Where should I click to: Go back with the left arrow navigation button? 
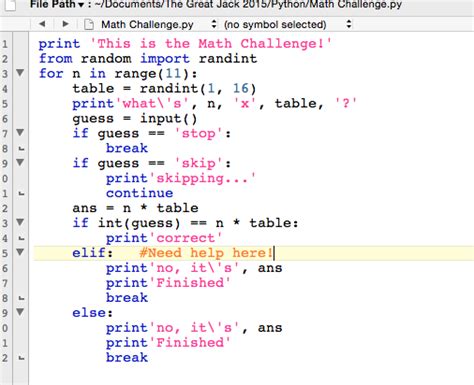pyautogui.click(x=42, y=24)
